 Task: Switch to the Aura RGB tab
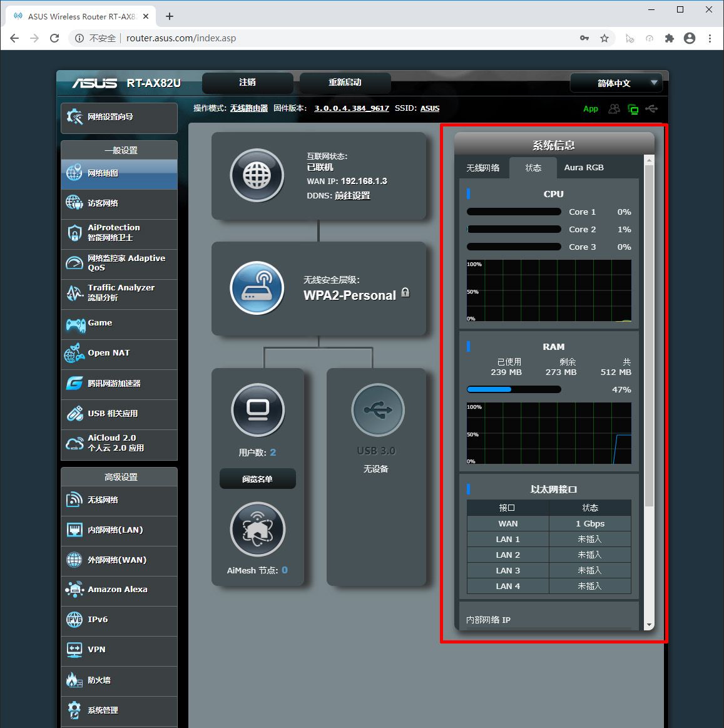click(x=584, y=168)
